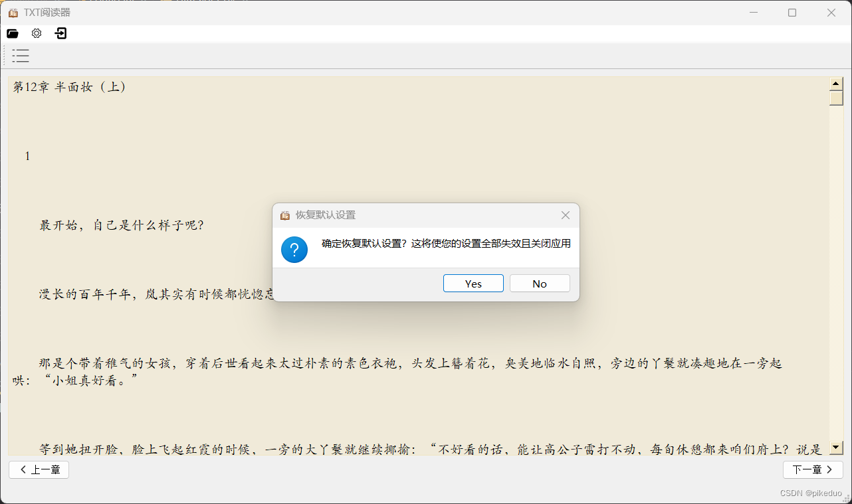This screenshot has width=852, height=504.
Task: Click the scrollbar down arrow
Action: [837, 448]
